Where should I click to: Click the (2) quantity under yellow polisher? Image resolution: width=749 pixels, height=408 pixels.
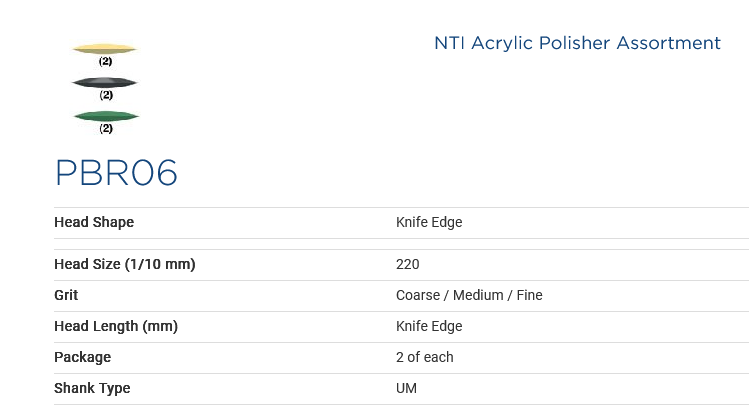pyautogui.click(x=105, y=61)
